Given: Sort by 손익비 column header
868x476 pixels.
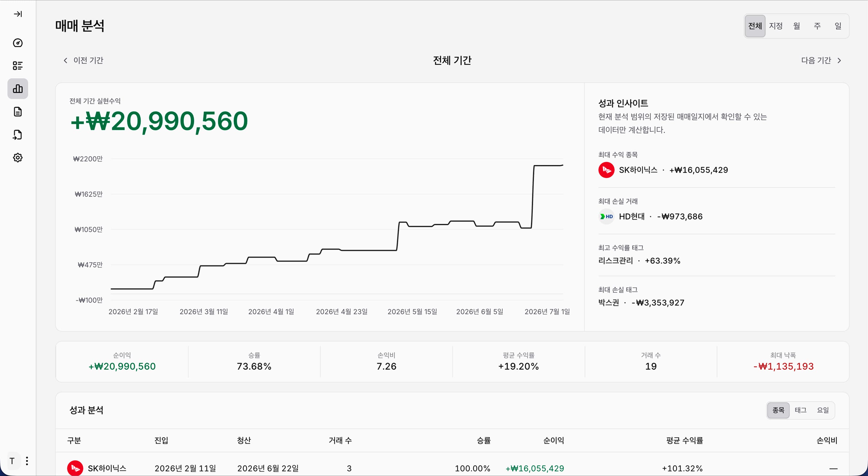Looking at the screenshot, I should (x=827, y=441).
